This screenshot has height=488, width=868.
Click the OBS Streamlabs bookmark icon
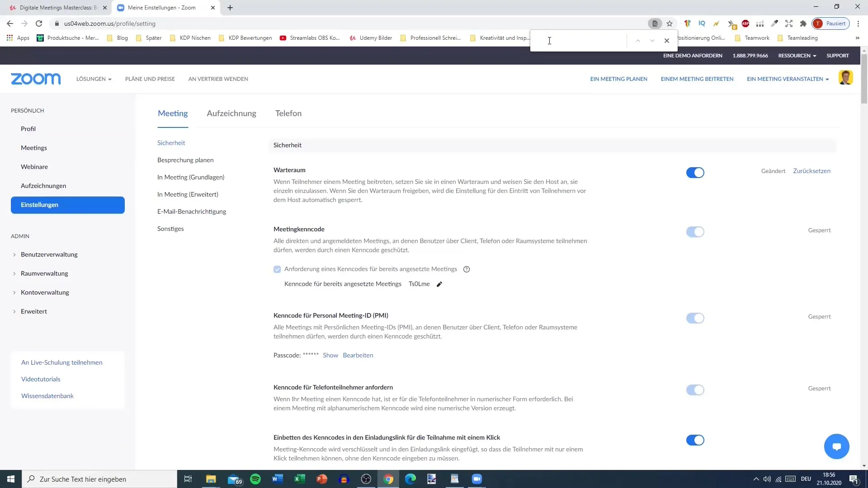click(x=283, y=38)
